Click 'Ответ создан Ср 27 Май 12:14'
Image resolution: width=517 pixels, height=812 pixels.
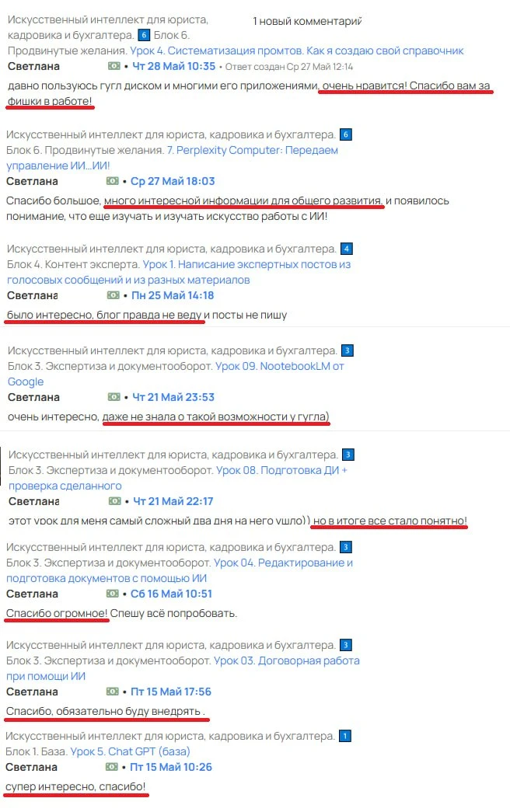coord(289,67)
